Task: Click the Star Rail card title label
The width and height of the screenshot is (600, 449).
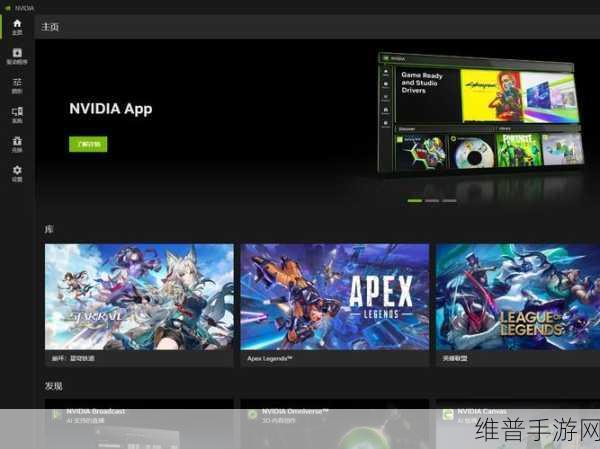Action: coord(73,359)
